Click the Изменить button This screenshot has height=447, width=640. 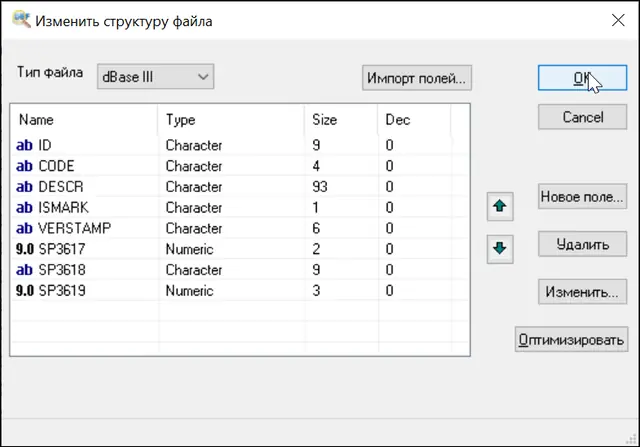point(582,292)
